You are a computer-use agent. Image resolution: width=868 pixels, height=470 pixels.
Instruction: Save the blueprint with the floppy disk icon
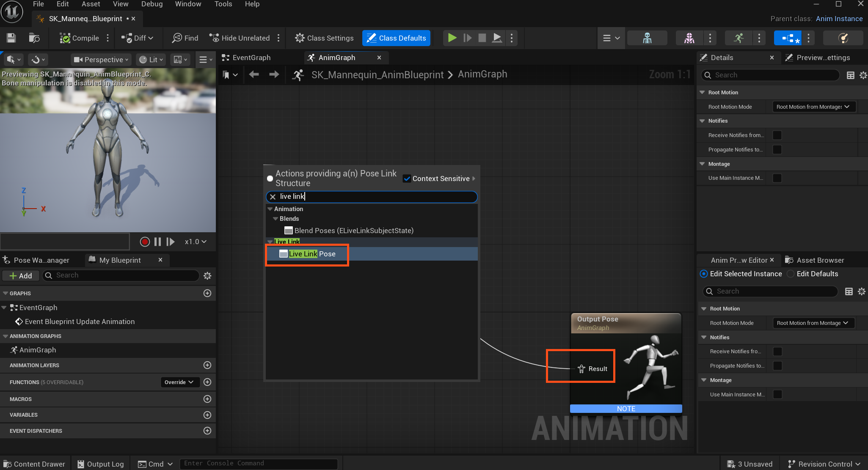coord(11,38)
